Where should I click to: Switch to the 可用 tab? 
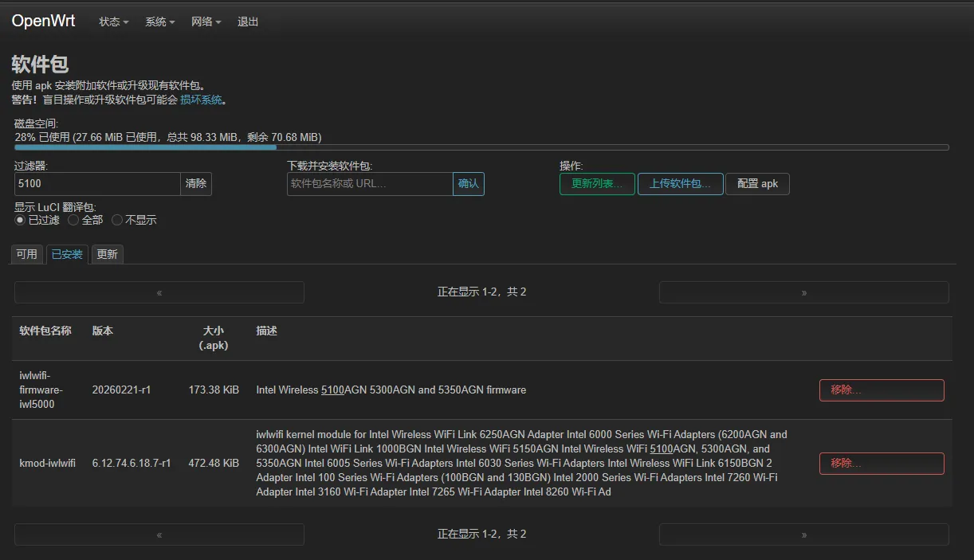[27, 254]
